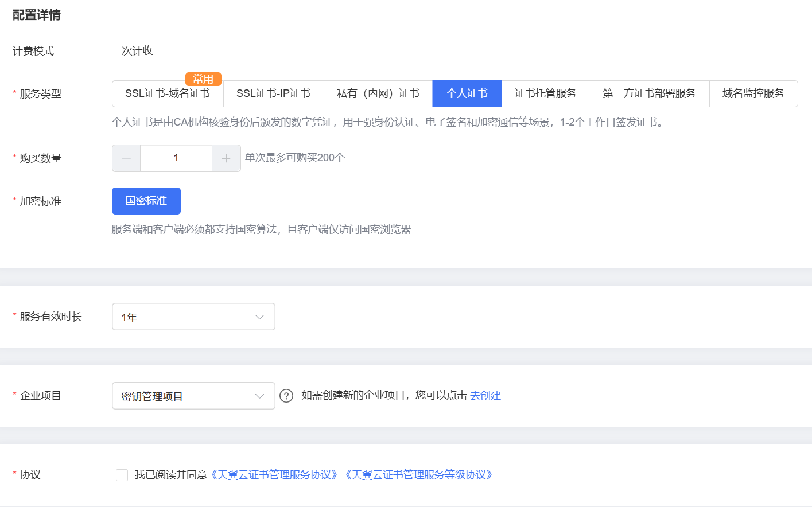Select the 国密标准 encryption button

click(146, 201)
